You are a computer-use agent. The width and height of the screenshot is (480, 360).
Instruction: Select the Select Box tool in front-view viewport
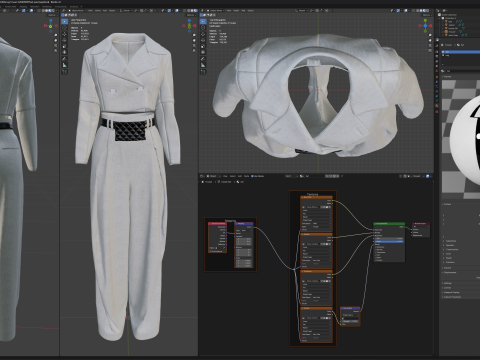click(x=64, y=21)
